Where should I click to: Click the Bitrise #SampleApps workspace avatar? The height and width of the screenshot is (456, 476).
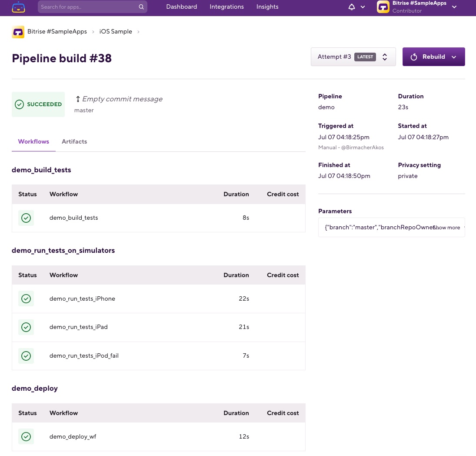click(383, 7)
